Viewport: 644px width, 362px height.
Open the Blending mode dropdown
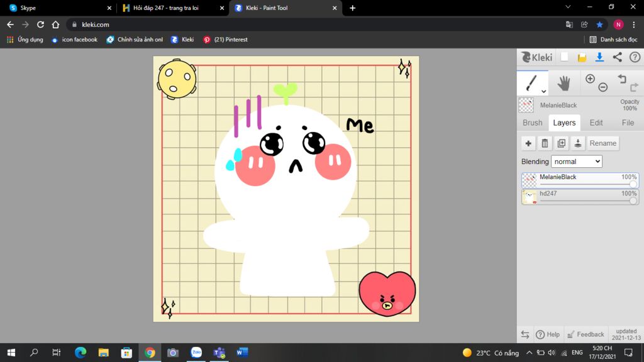click(x=577, y=162)
